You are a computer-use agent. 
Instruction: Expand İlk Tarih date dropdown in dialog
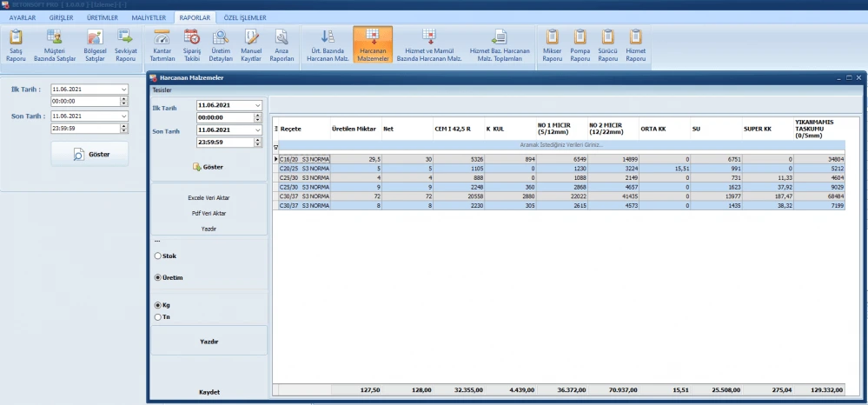point(257,105)
